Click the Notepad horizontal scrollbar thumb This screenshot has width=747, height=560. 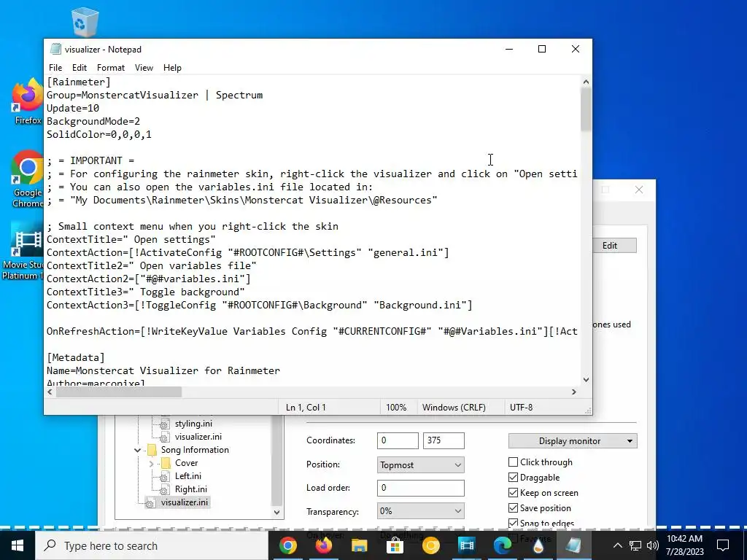[x=119, y=392]
